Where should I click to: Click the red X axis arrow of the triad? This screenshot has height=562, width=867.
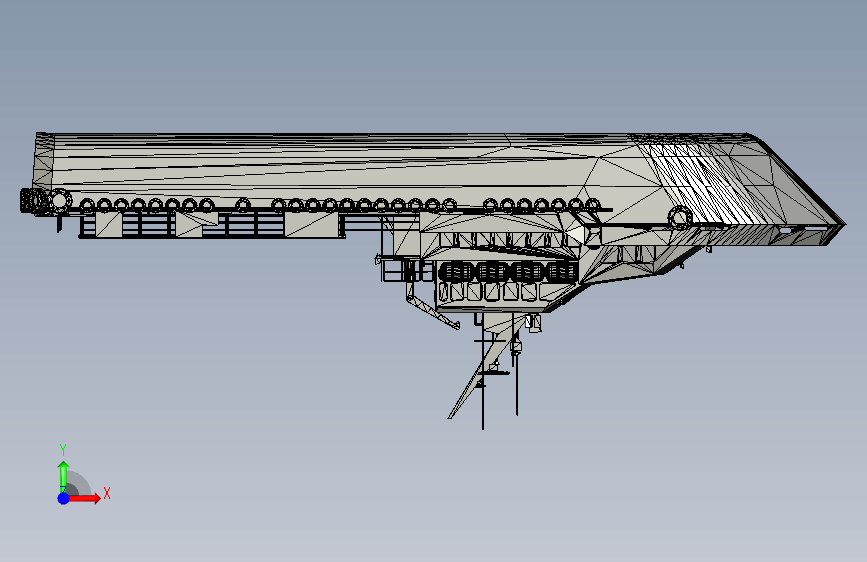point(84,498)
